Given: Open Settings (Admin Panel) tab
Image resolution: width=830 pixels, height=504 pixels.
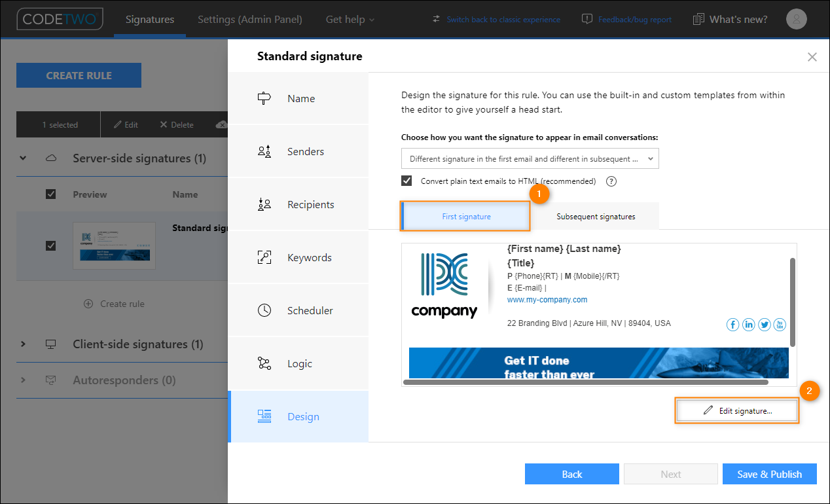Looking at the screenshot, I should 250,20.
